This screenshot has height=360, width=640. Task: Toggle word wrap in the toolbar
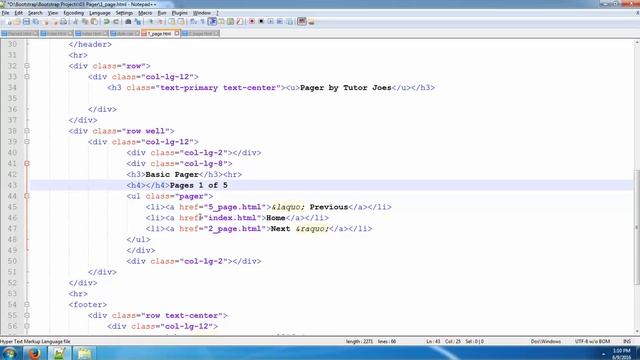pos(193,22)
